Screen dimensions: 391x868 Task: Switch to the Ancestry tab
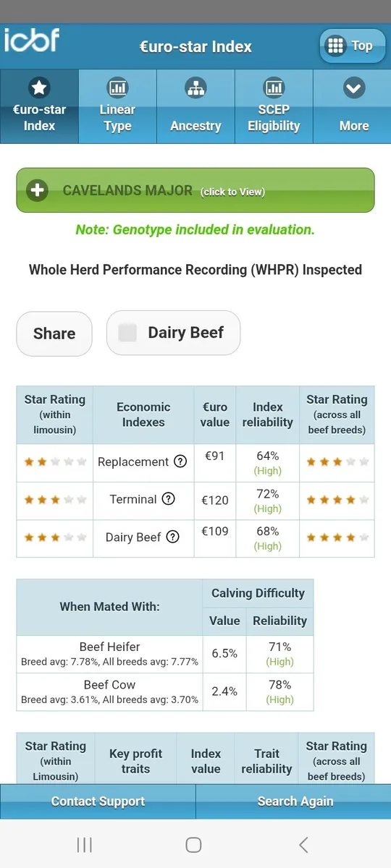195,106
